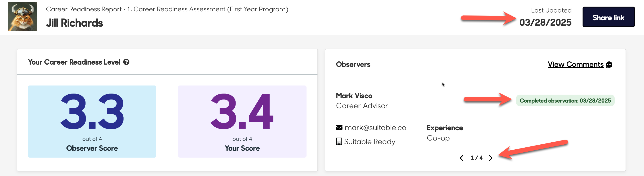Click the Share link button

[608, 17]
